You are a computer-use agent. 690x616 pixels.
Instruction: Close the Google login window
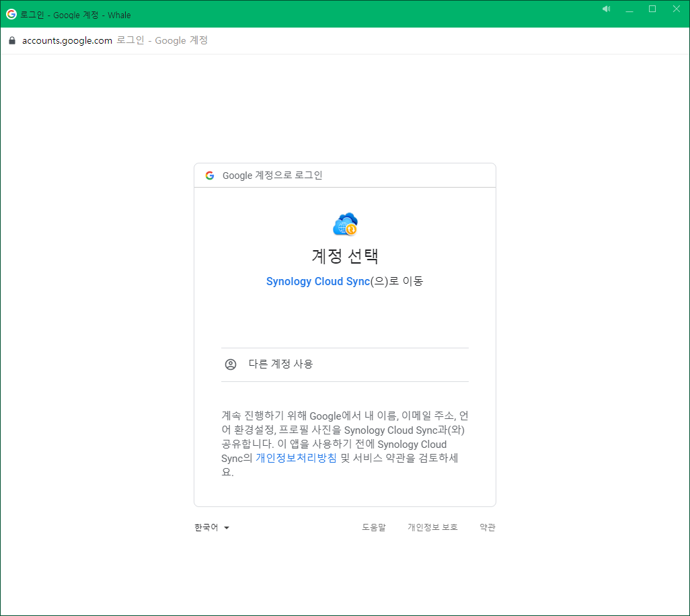tap(676, 9)
